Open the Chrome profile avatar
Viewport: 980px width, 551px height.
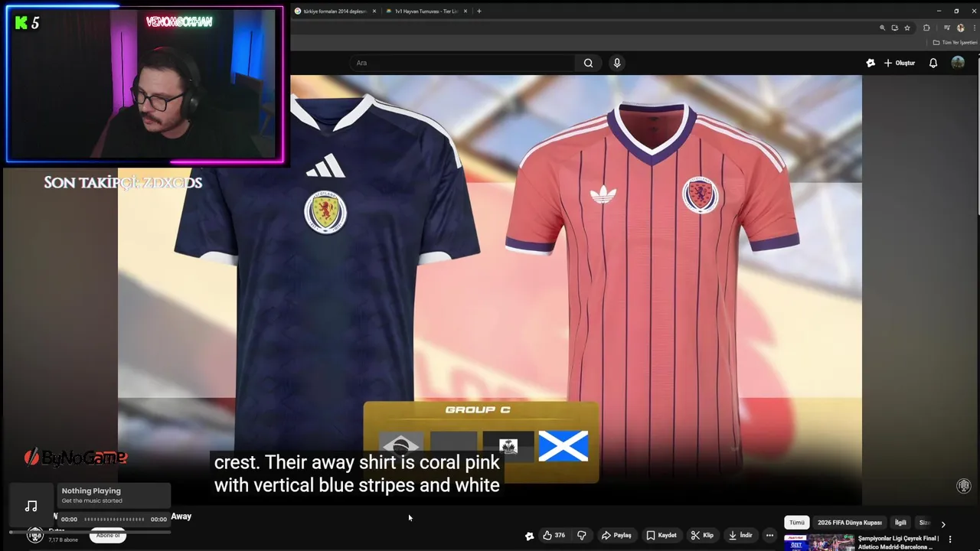pyautogui.click(x=961, y=28)
